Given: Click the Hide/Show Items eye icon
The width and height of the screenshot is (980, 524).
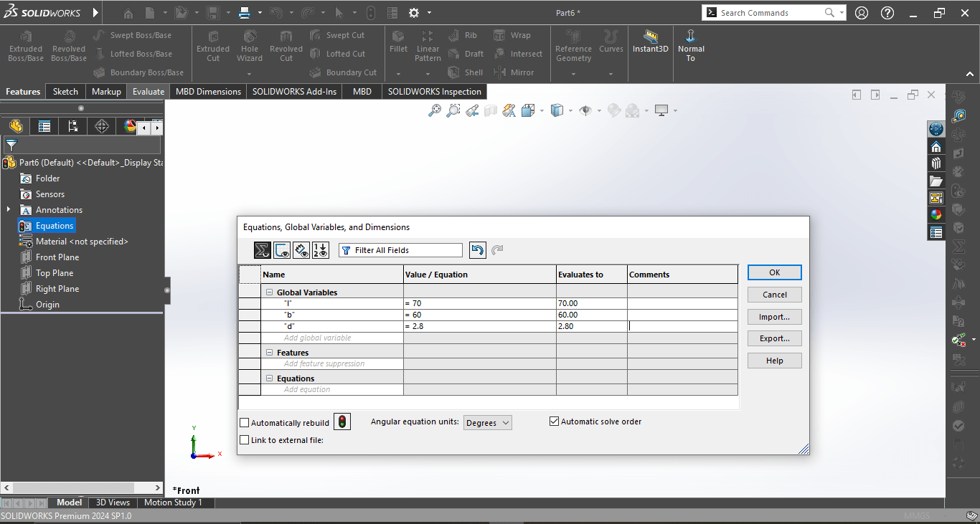Looking at the screenshot, I should (x=585, y=110).
